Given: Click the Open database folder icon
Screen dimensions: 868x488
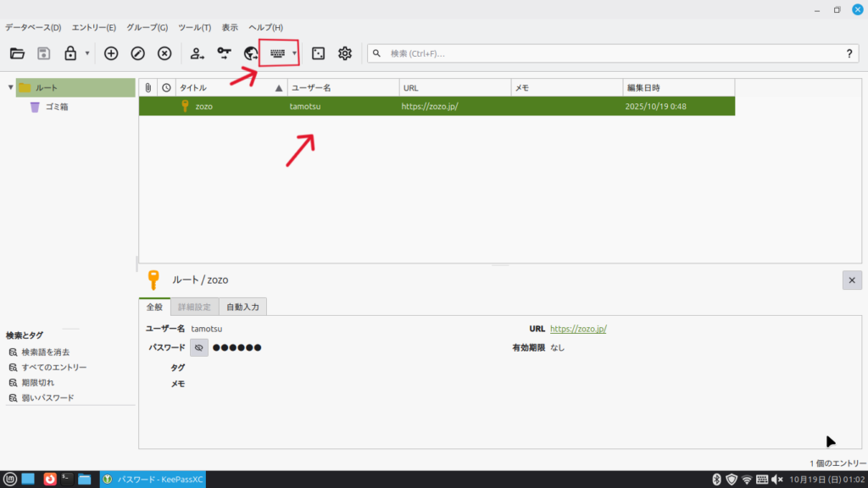Looking at the screenshot, I should [x=17, y=53].
